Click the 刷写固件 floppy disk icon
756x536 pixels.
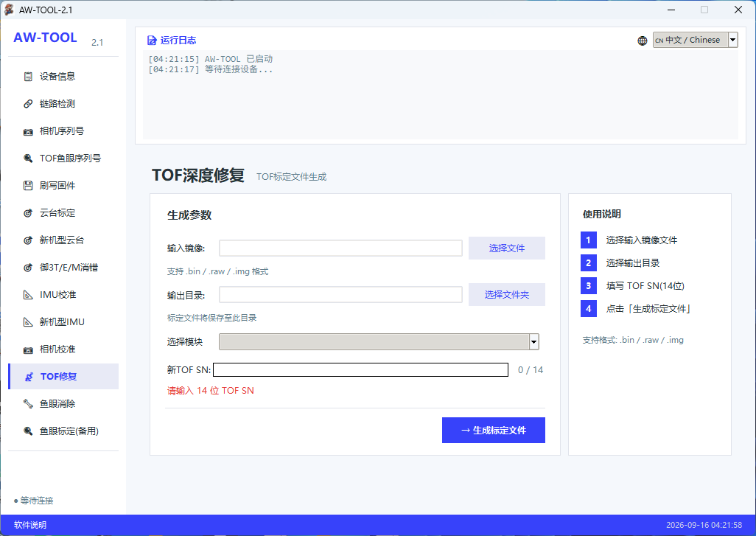click(29, 186)
